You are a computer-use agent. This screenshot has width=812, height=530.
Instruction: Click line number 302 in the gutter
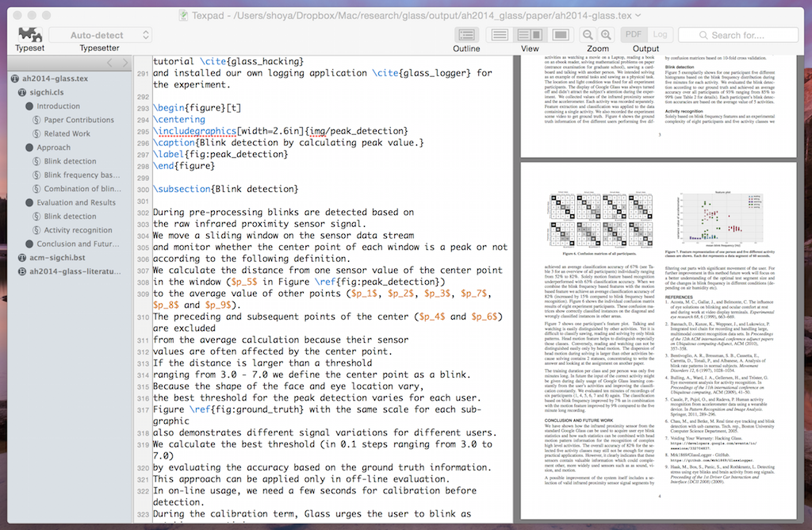coord(143,213)
